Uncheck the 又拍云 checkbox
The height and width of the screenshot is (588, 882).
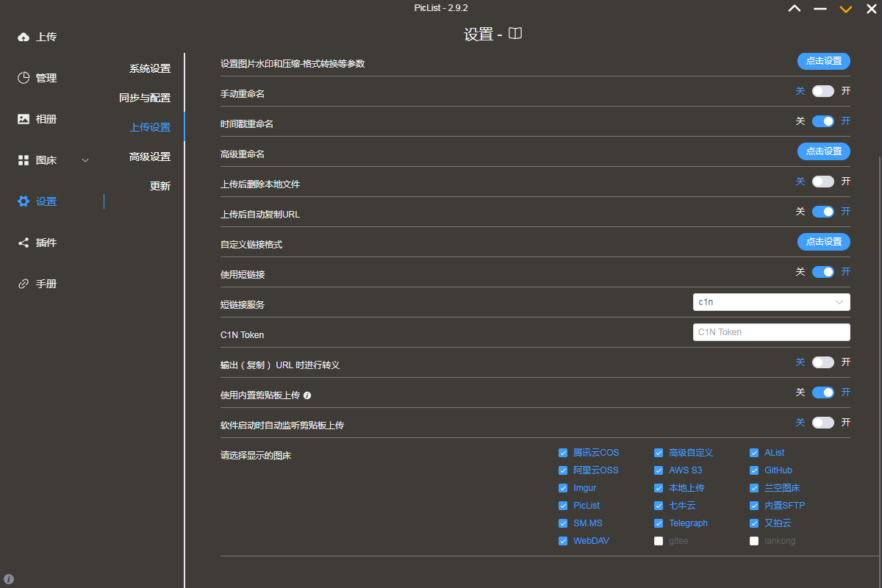point(754,523)
